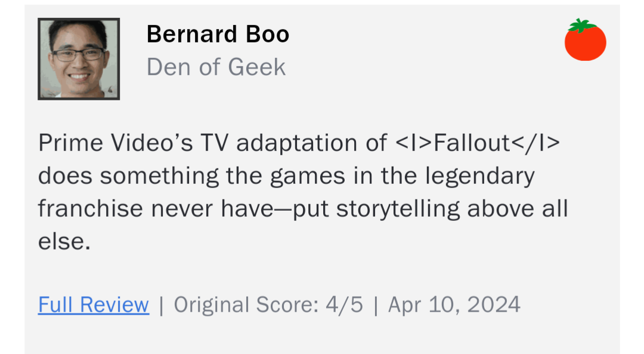Click the green leaf on the tomato icon

pos(581,25)
